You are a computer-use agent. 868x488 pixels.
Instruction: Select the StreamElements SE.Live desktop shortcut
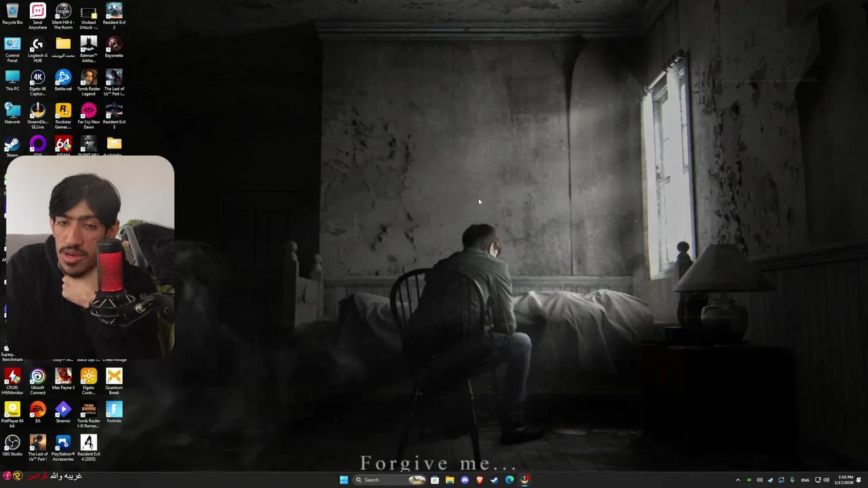pyautogui.click(x=37, y=116)
